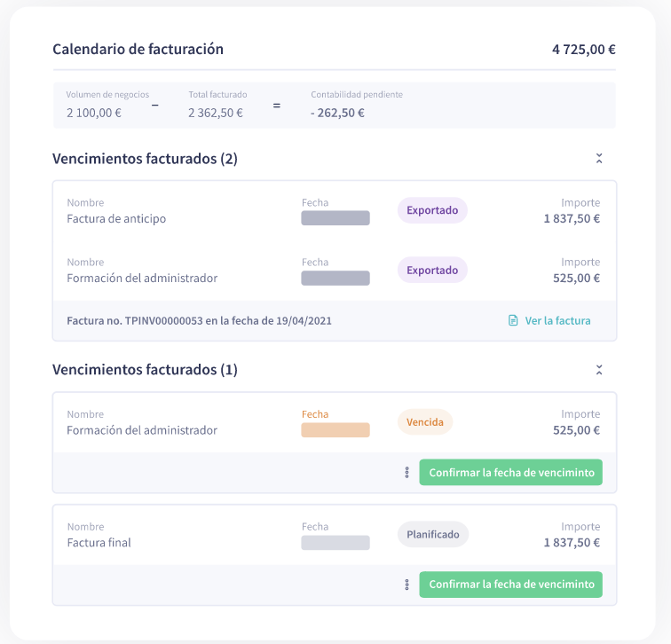The height and width of the screenshot is (644, 671).
Task: Click the 4 725,00 € calendar total
Action: pyautogui.click(x=583, y=50)
